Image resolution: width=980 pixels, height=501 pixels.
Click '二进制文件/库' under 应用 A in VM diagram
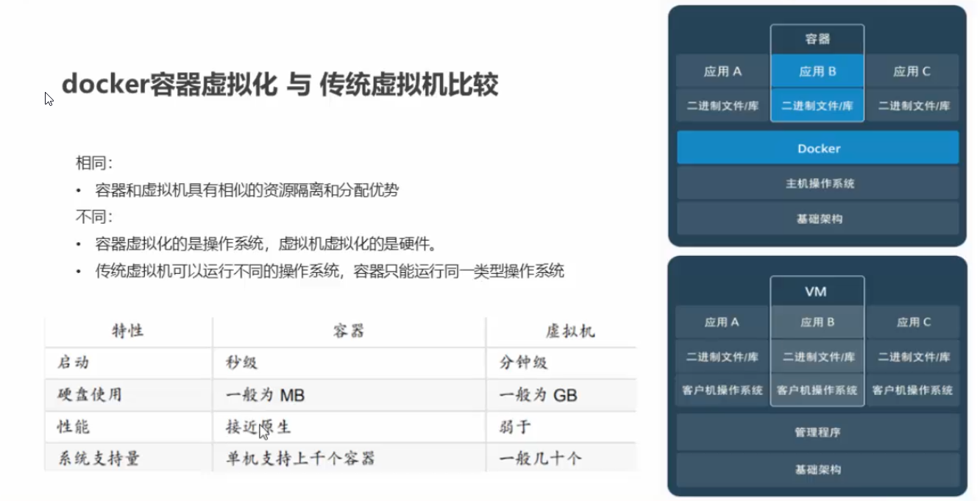(722, 357)
